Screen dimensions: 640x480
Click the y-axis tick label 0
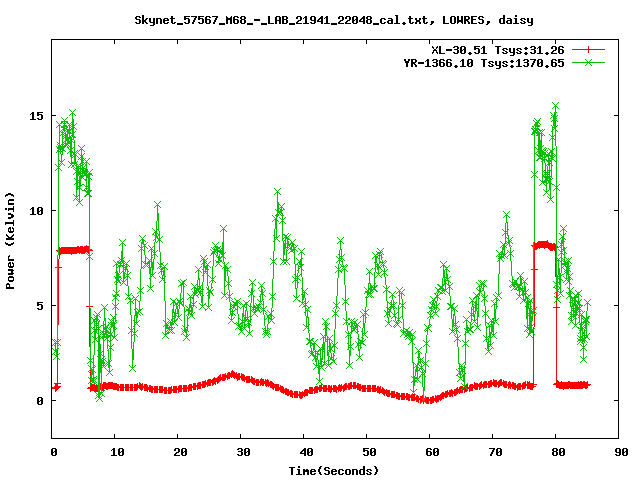click(40, 401)
